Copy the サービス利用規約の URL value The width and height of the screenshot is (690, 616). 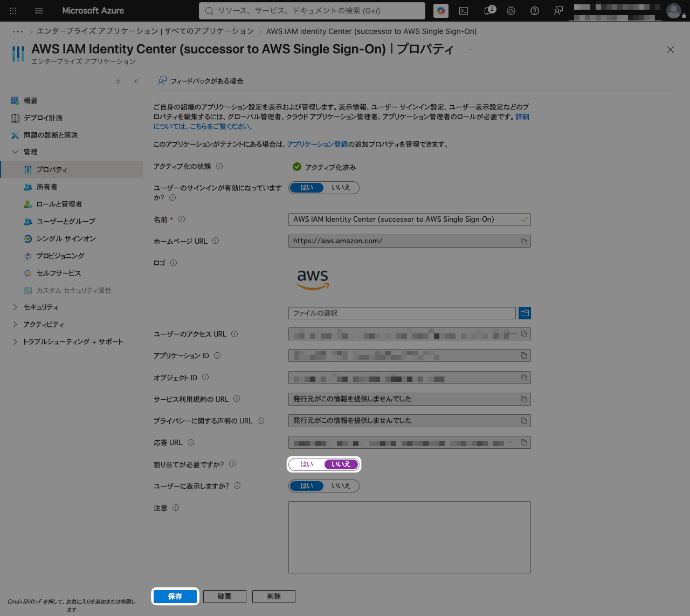[x=524, y=399]
